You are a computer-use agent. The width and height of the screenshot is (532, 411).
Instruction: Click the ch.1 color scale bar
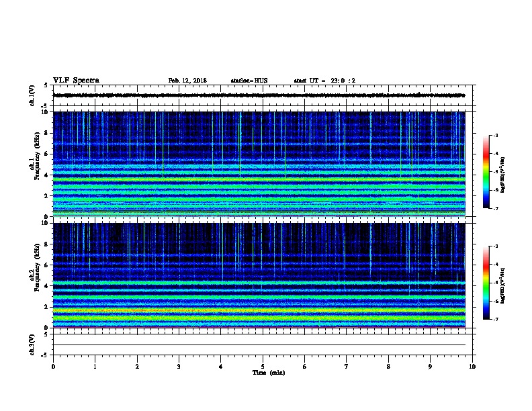(486, 172)
